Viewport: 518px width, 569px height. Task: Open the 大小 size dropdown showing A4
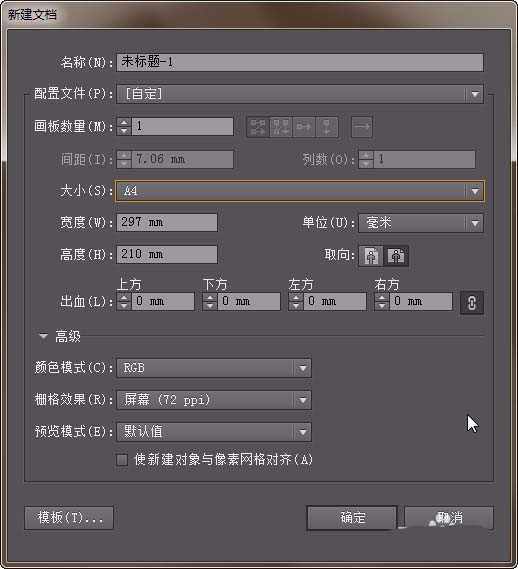(x=300, y=191)
